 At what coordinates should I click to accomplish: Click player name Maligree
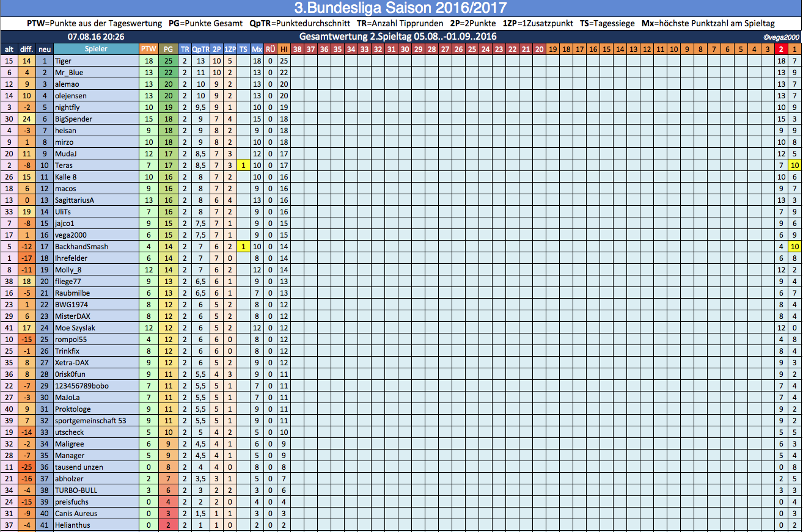(70, 444)
